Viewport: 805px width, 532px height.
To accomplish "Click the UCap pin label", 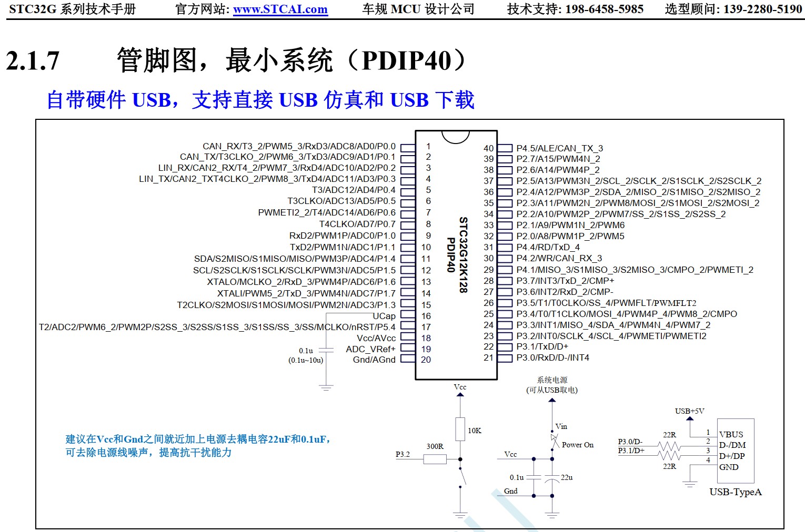I will coord(384,316).
